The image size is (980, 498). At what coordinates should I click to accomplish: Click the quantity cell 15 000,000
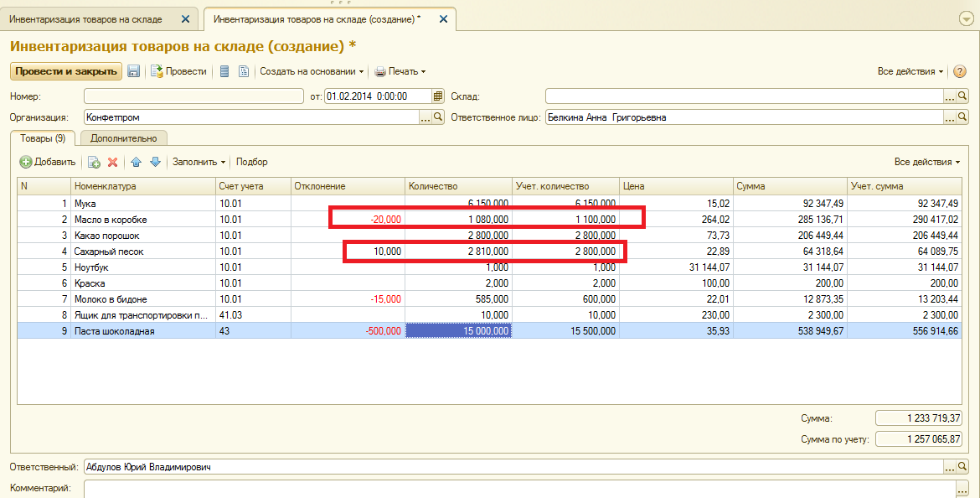tap(459, 331)
